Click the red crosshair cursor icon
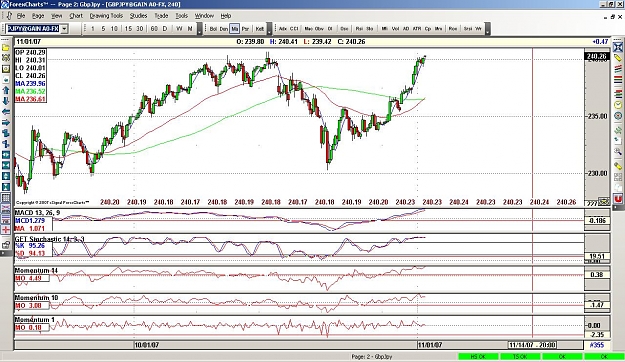This screenshot has width=625, height=362. pyautogui.click(x=6, y=230)
